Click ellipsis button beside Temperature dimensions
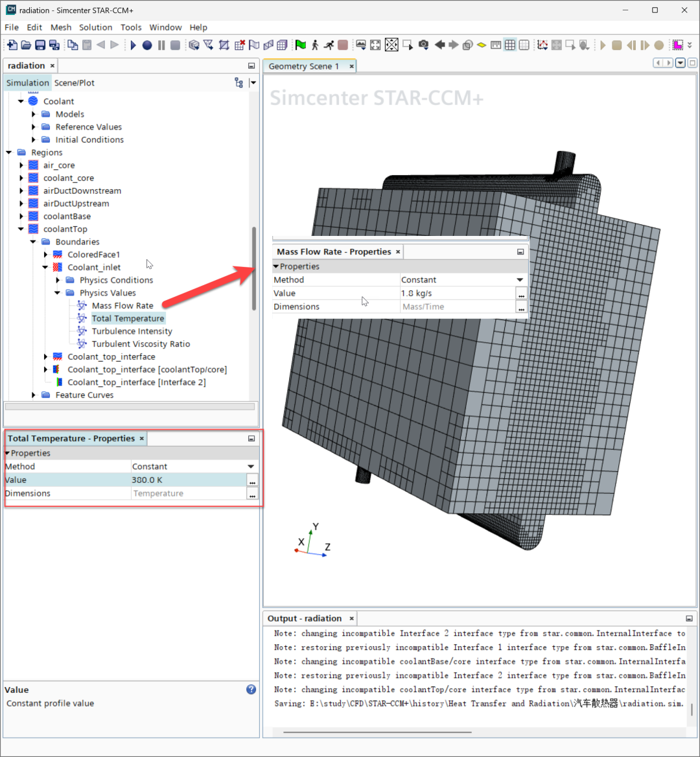 [252, 493]
